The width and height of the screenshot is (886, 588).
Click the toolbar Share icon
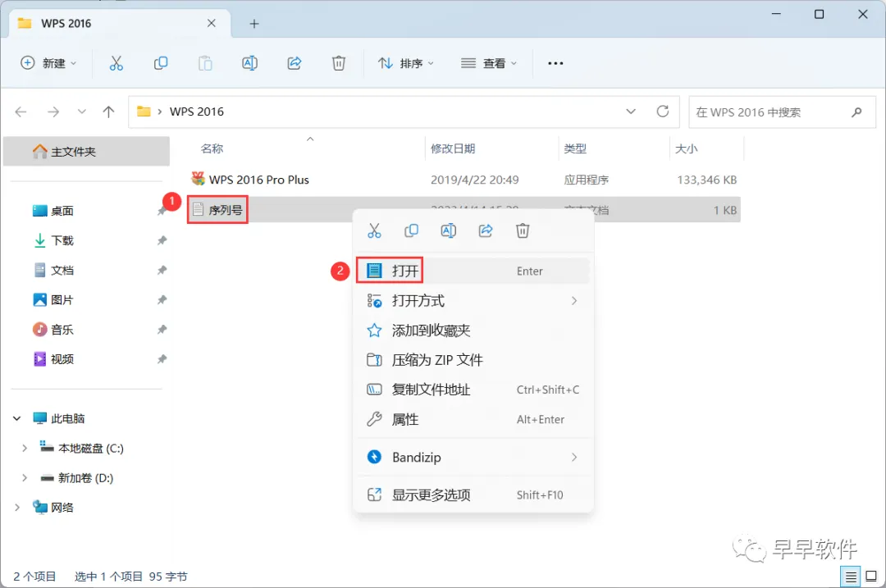coord(295,63)
